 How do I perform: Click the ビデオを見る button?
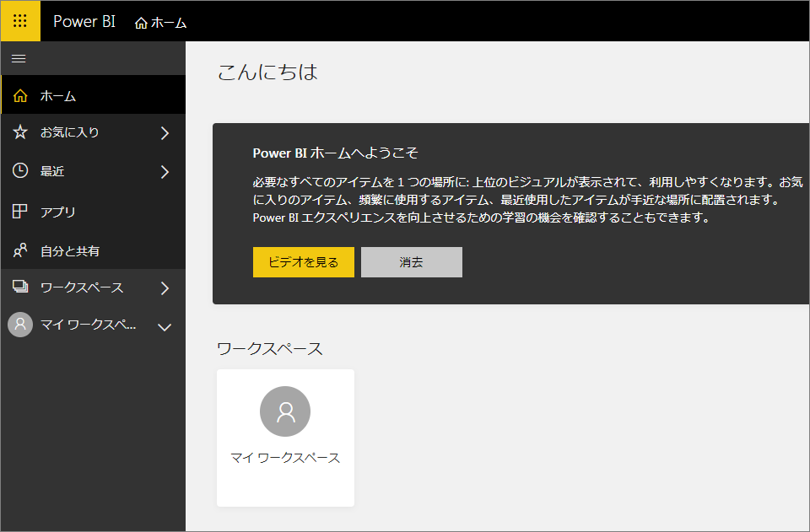304,262
